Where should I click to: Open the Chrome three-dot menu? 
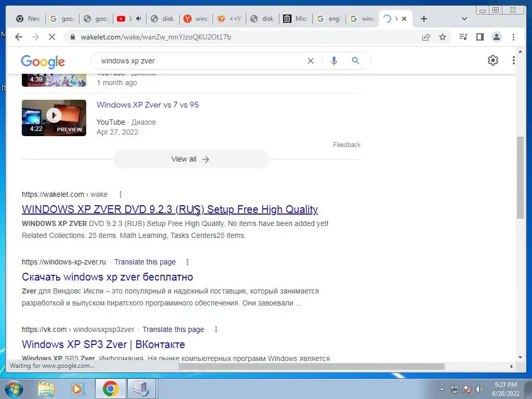coord(513,37)
